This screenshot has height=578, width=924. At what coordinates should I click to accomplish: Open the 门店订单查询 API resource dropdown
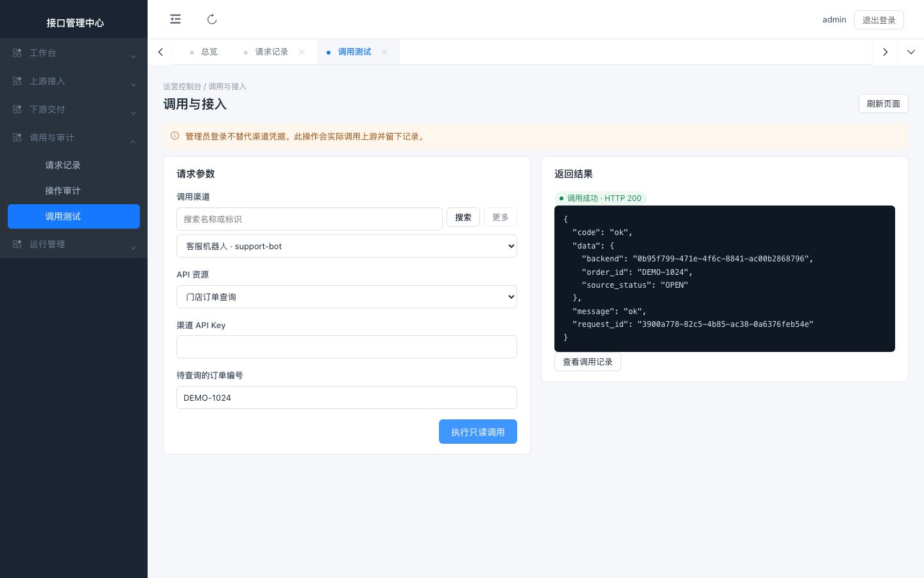coord(346,297)
